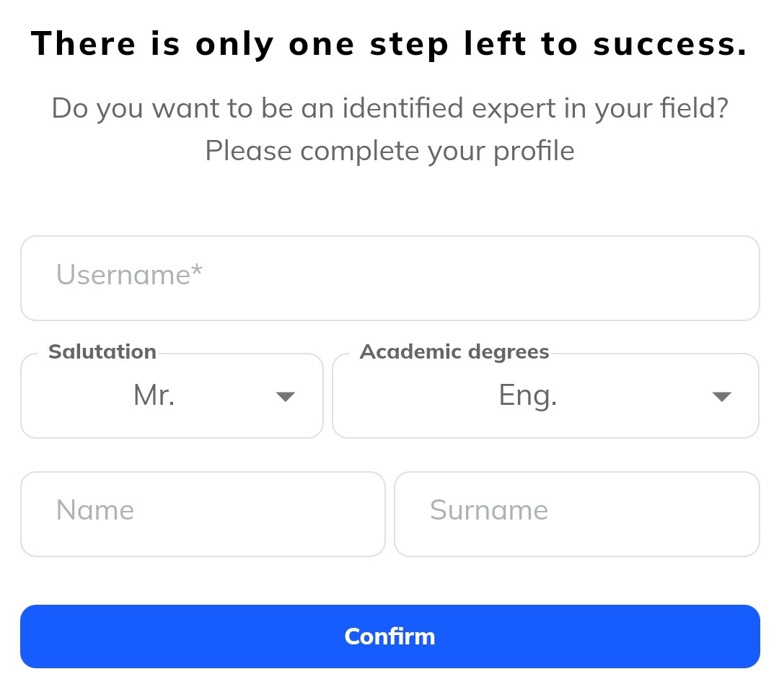
Task: Select the Surname placeholder text
Action: coord(489,511)
